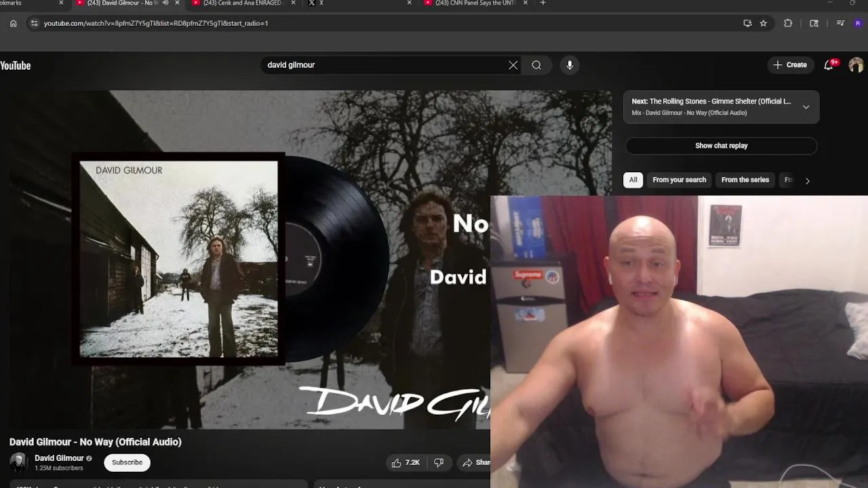Expand the Next up playlist panel
Screen dimensions: 868x488
click(x=806, y=107)
